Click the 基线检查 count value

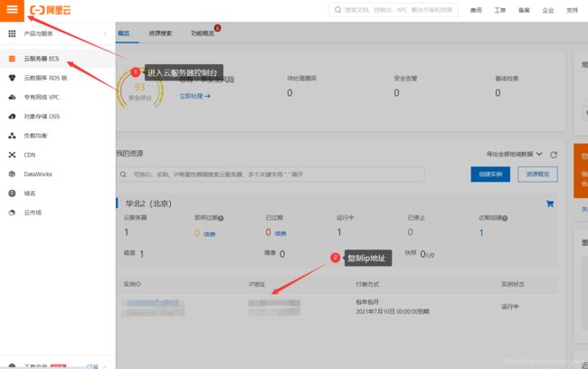[x=498, y=92]
